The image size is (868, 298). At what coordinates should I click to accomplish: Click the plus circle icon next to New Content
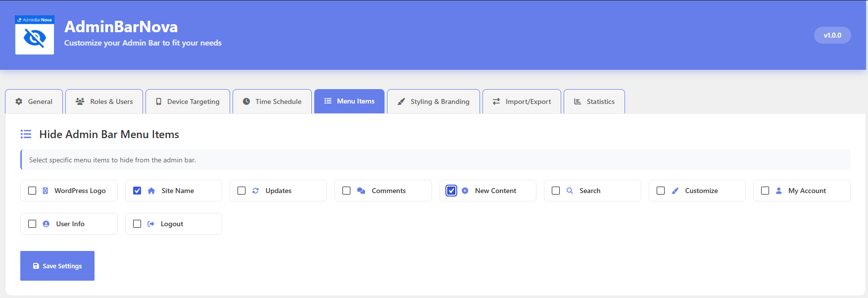tap(465, 191)
